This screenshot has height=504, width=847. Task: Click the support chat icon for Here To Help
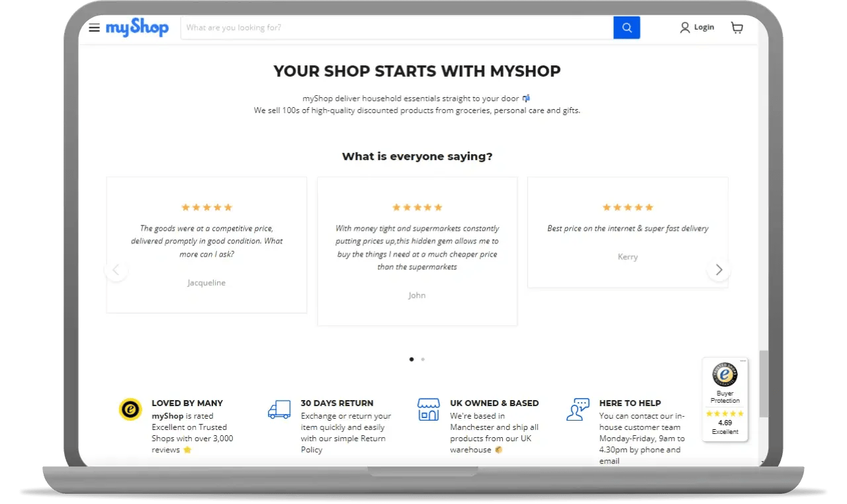click(578, 409)
